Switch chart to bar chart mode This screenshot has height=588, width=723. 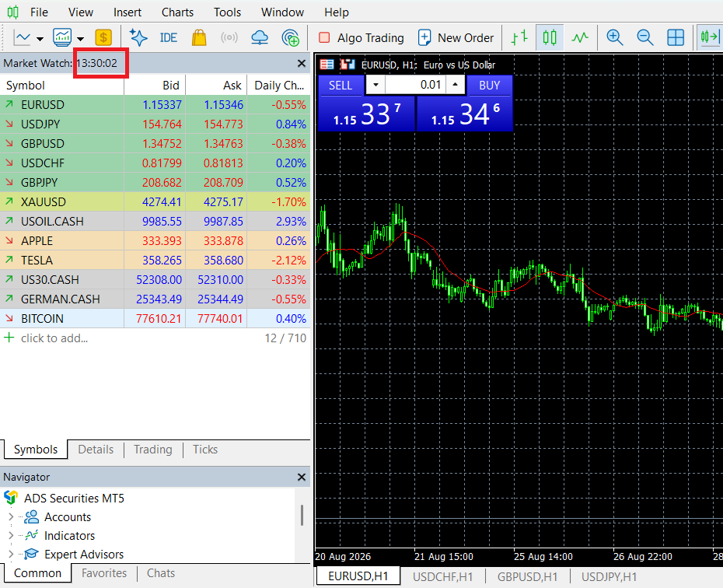pyautogui.click(x=519, y=38)
